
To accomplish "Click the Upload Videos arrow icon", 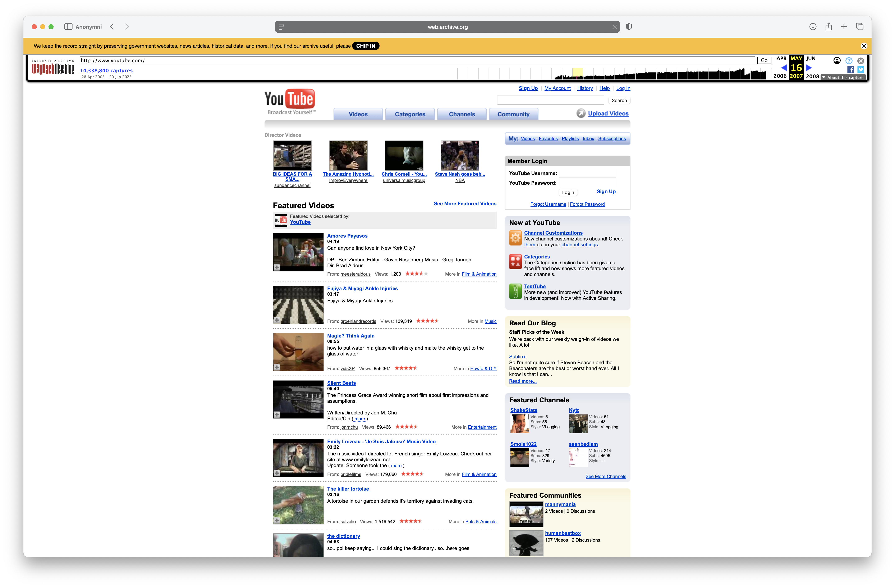I will coord(581,114).
